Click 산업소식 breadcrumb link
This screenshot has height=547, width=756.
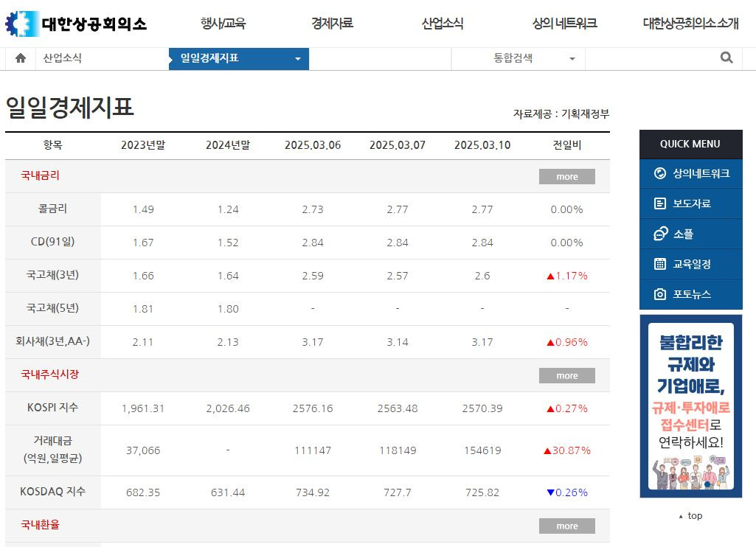[x=62, y=58]
